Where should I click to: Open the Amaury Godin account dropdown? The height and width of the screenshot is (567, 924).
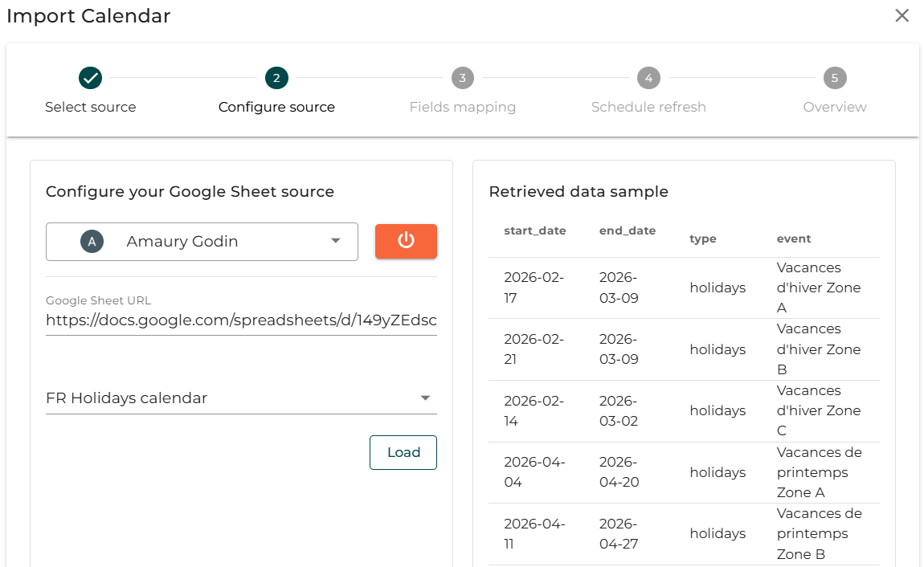coord(336,242)
